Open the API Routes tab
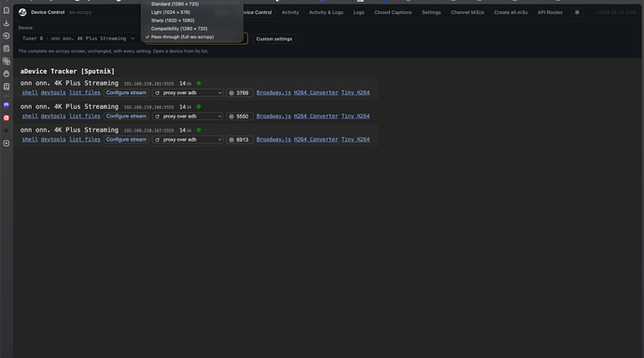The width and height of the screenshot is (644, 358). click(550, 12)
